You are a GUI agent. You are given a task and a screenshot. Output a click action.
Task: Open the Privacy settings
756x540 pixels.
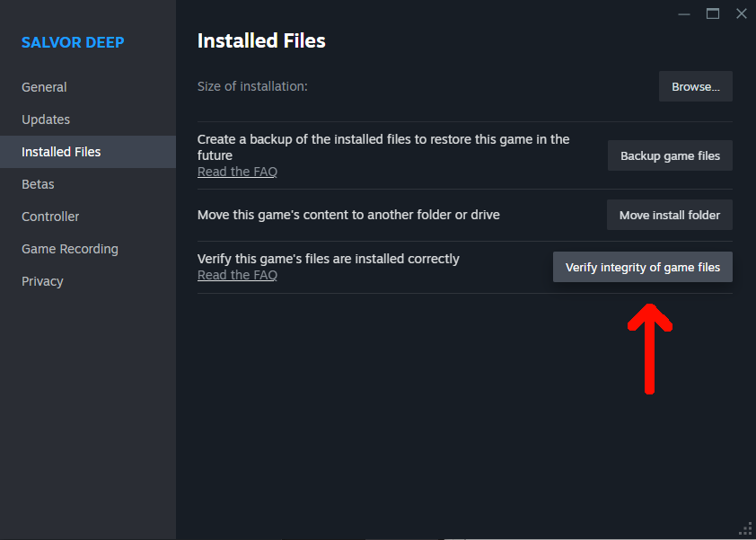(x=42, y=281)
